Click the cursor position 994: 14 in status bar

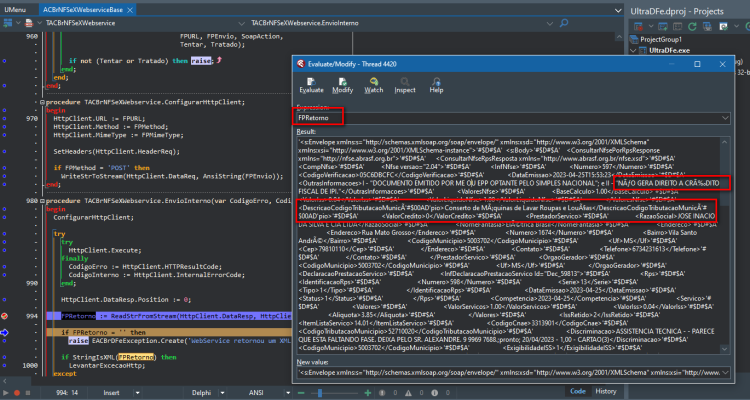68,393
